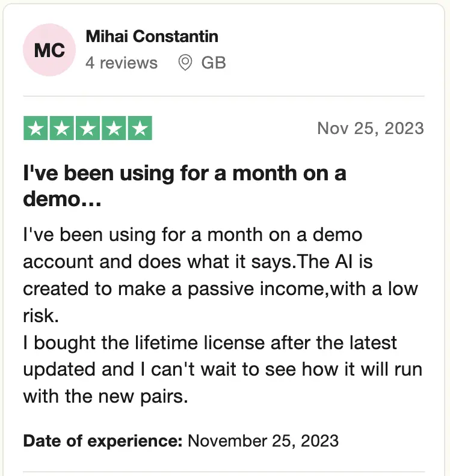Click the truncated 'demo…' in the title
This screenshot has width=450, height=476.
62,200
